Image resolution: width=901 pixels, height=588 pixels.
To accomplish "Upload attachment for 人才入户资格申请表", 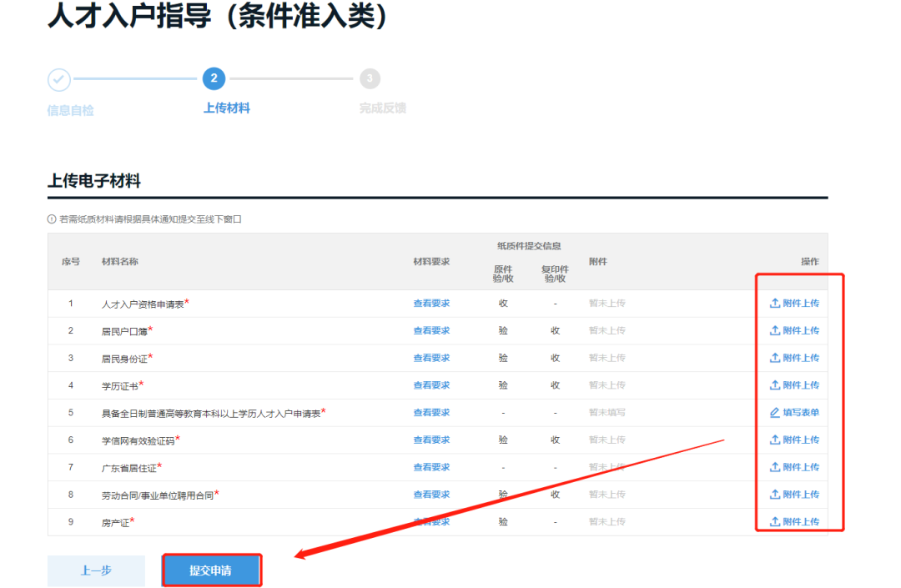I will pos(794,304).
